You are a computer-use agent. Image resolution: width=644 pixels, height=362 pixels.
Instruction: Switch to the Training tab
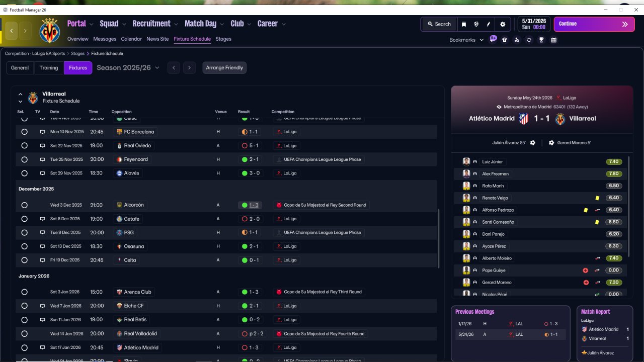49,68
